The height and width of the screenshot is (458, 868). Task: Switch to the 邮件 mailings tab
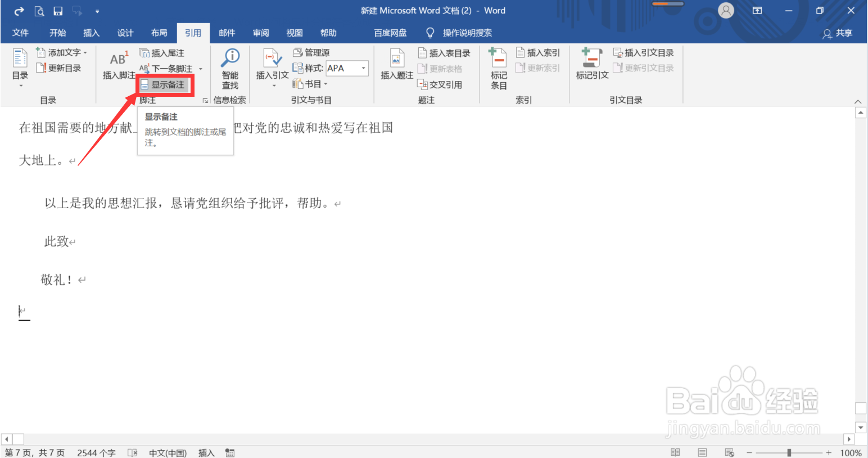pyautogui.click(x=227, y=33)
